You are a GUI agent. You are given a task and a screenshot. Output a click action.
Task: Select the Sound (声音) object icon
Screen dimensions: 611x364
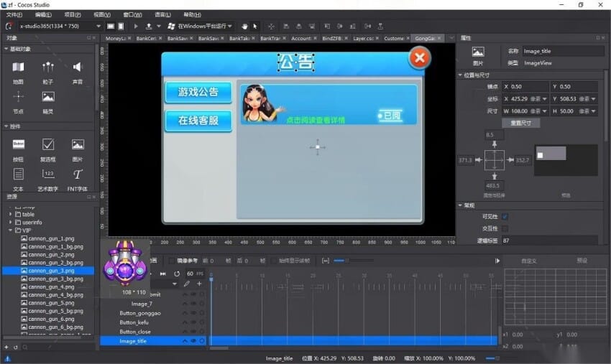tap(77, 67)
